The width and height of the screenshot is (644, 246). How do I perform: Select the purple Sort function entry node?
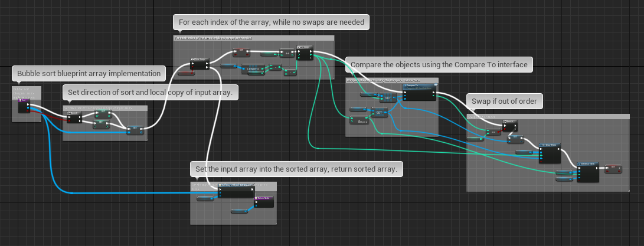pos(24,106)
